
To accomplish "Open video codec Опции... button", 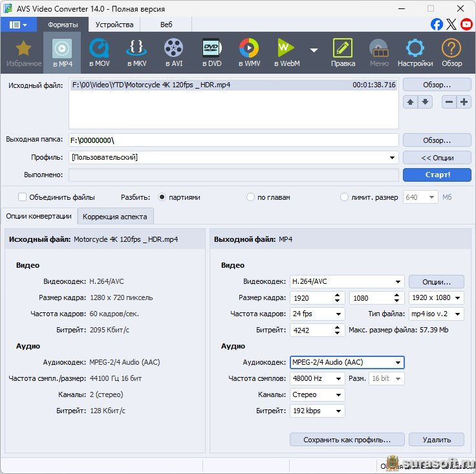I will tap(437, 282).
